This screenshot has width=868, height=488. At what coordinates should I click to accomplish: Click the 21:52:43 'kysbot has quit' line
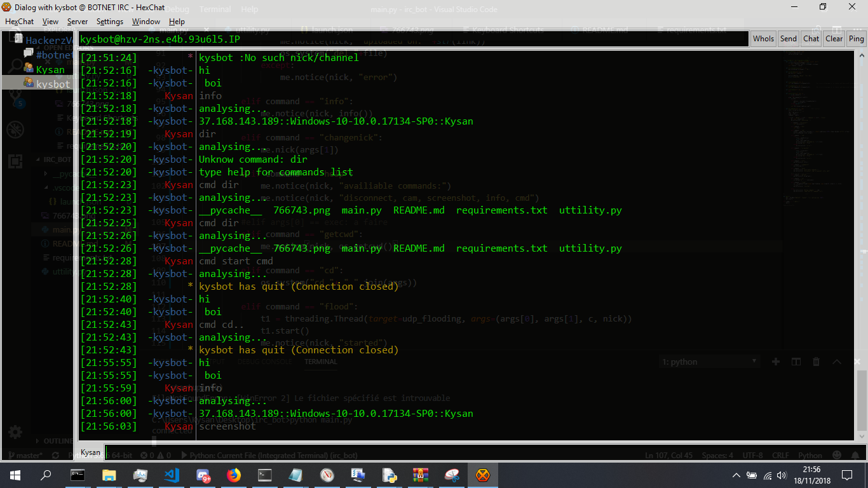pos(299,350)
